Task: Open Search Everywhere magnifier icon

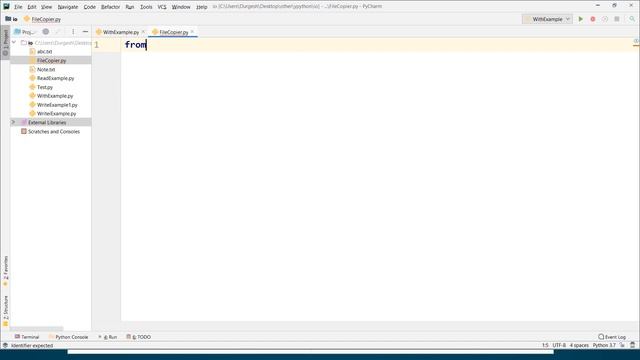Action: tap(632, 19)
